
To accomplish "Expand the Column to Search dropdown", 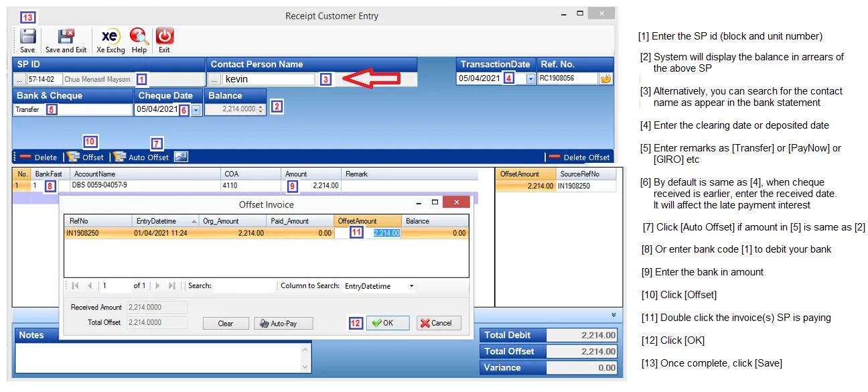I will [x=411, y=286].
